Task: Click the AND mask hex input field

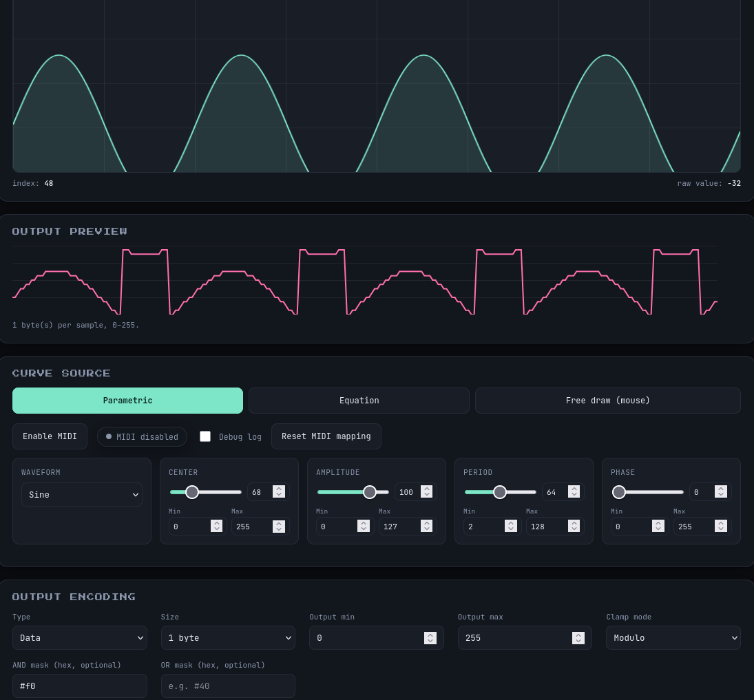Action: coord(80,686)
